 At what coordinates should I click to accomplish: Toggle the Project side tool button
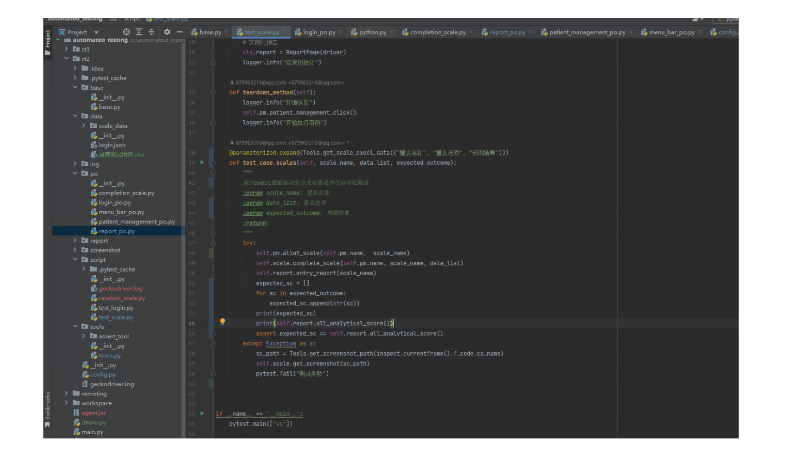(x=47, y=42)
